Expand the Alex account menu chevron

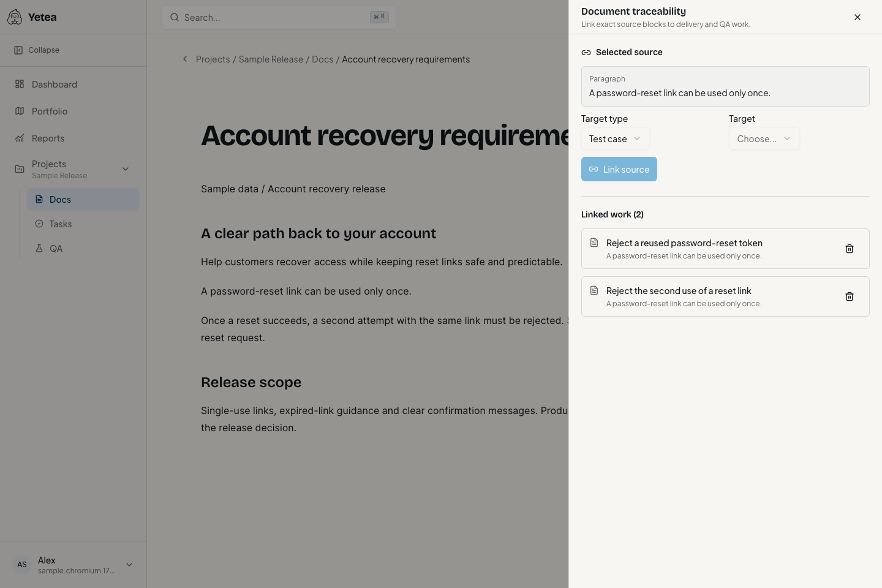point(129,565)
